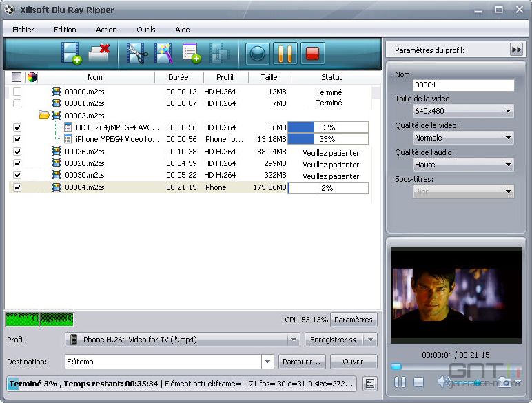Uncheck the 00026.m2ts checkbox
This screenshot has width=532, height=403.
coord(17,152)
